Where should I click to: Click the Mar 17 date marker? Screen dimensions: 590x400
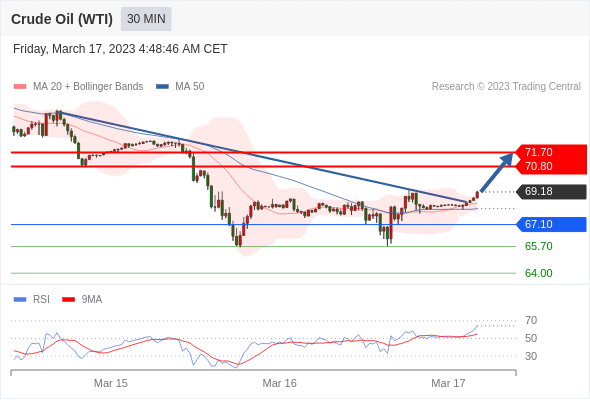coord(448,383)
